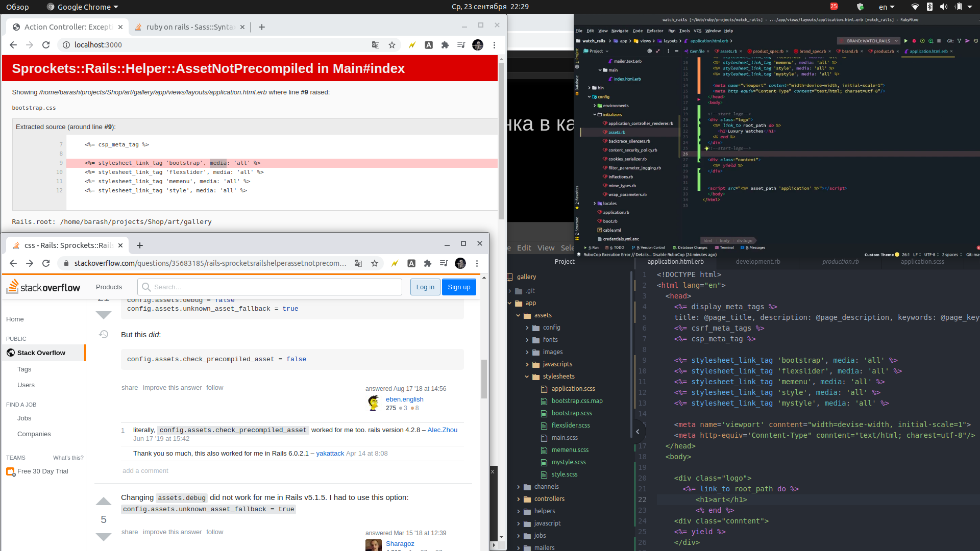Open Project view dropdown in RubyMine
The height and width of the screenshot is (551, 980).
[x=596, y=51]
